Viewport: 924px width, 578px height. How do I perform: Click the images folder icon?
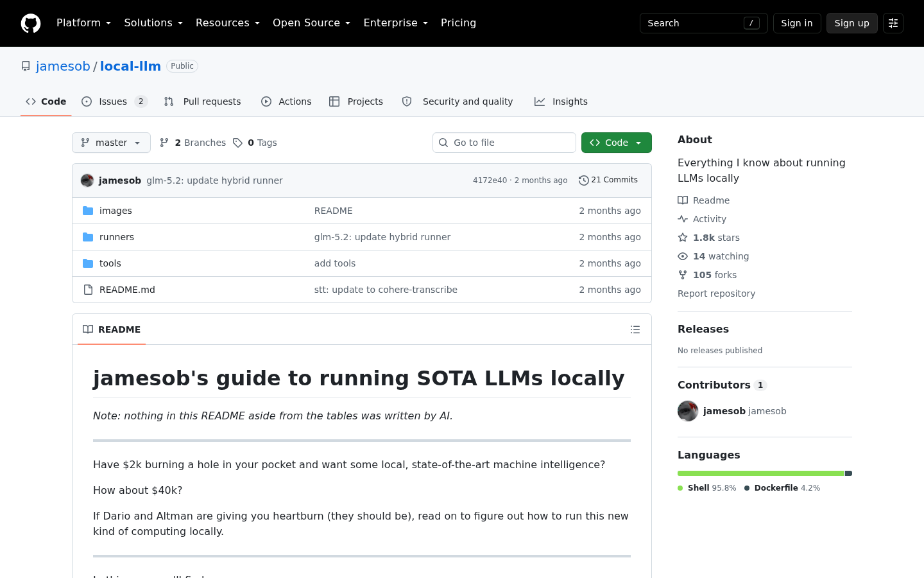[x=88, y=211]
